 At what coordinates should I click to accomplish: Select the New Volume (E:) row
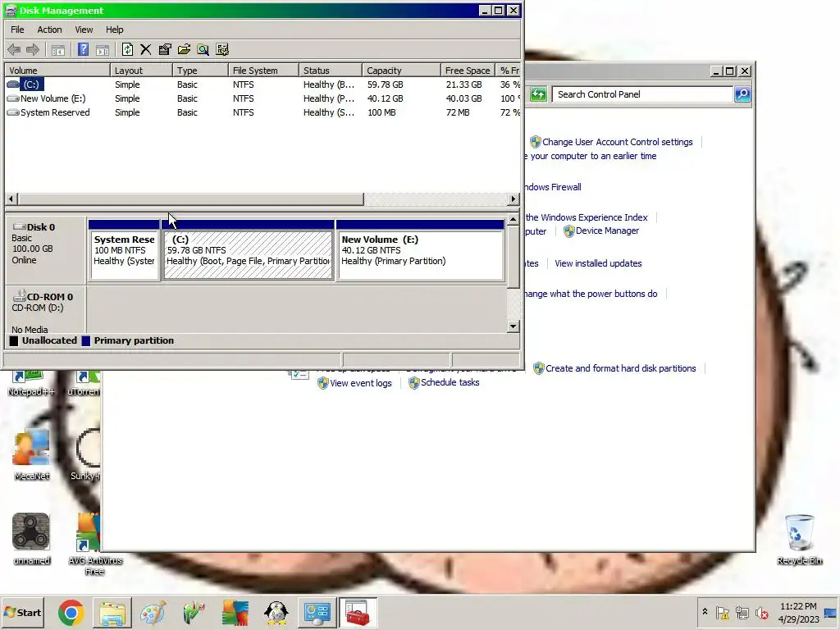pos(262,98)
